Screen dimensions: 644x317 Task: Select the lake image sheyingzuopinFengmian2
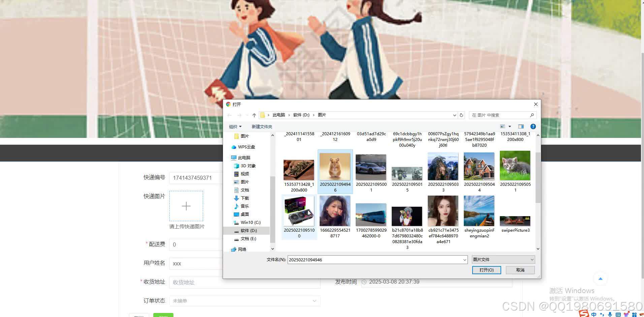coord(479,217)
